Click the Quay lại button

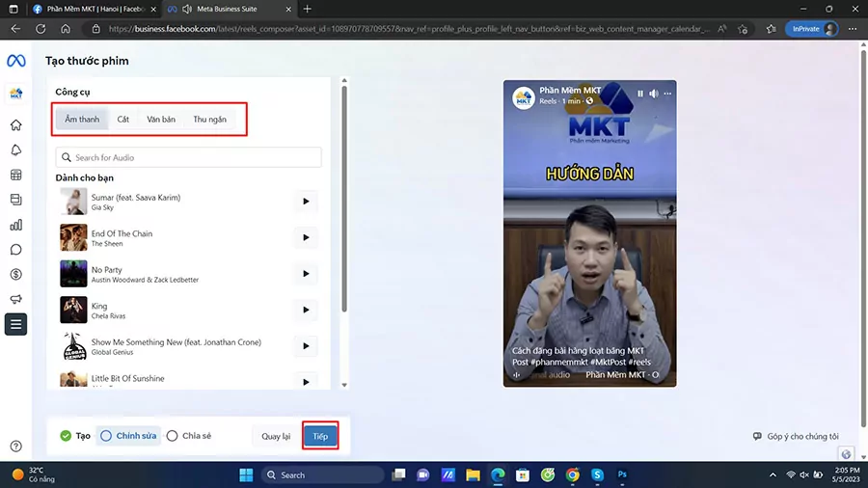click(x=276, y=437)
